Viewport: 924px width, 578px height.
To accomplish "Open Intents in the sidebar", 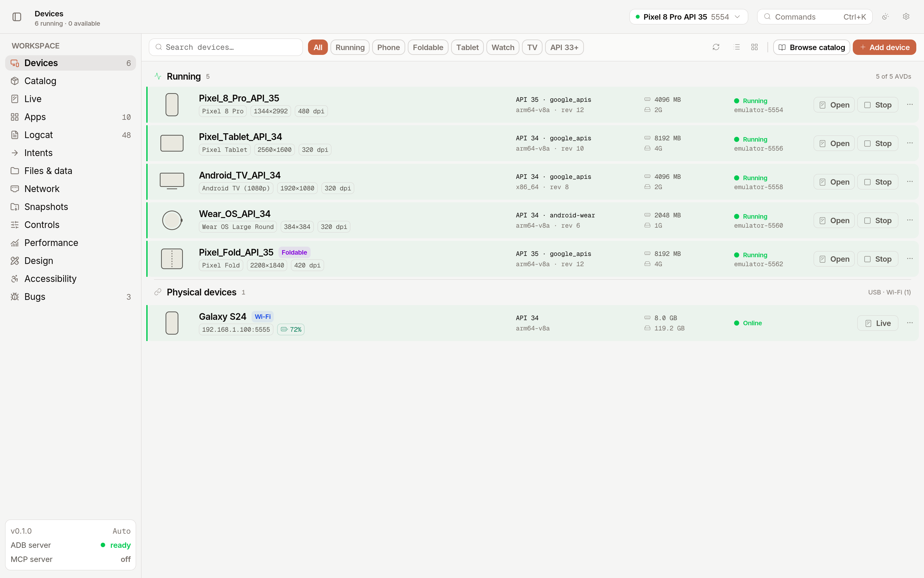I will tap(71, 153).
